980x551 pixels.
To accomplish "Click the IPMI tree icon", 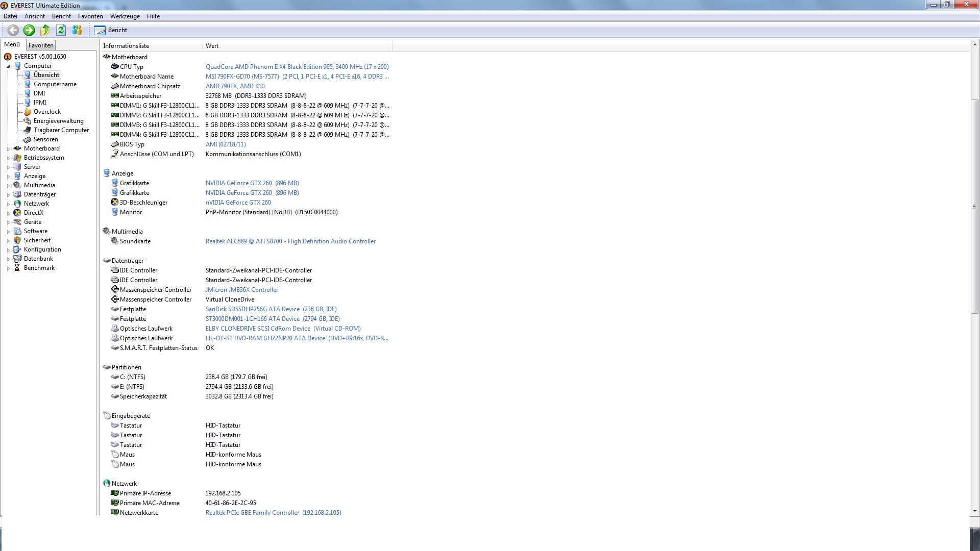I will pyautogui.click(x=28, y=103).
